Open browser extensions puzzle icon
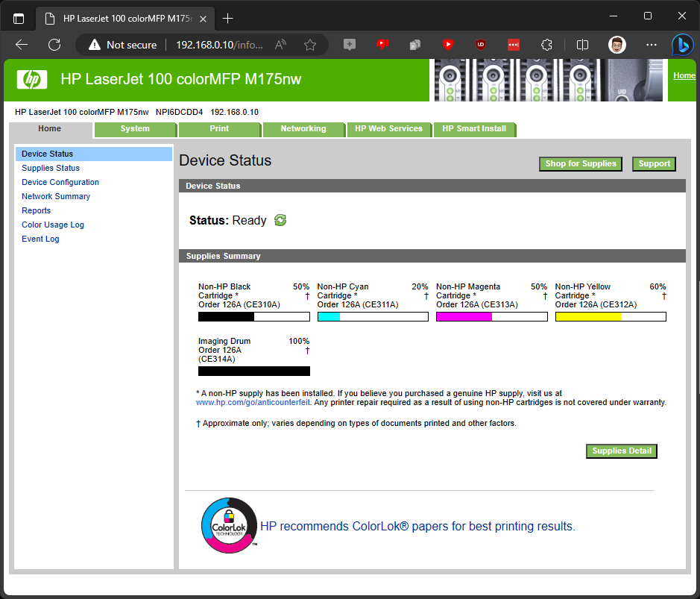This screenshot has height=599, width=700. pos(546,45)
